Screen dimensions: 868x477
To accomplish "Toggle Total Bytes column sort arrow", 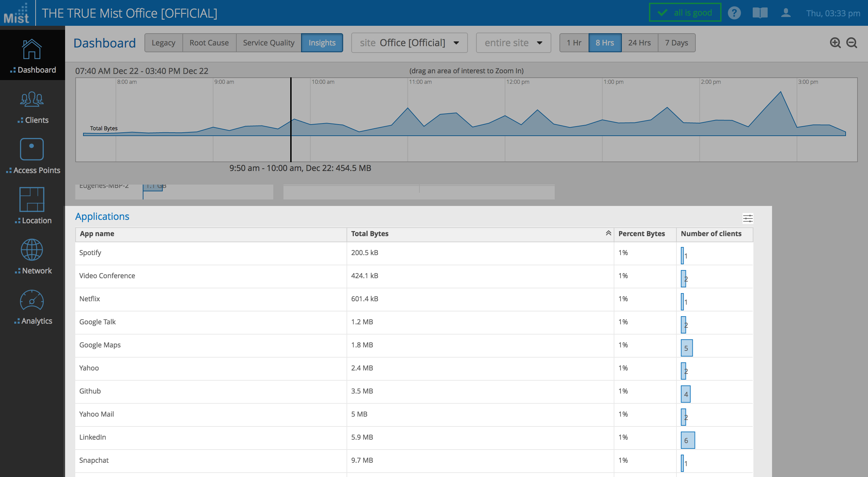I will pyautogui.click(x=608, y=233).
